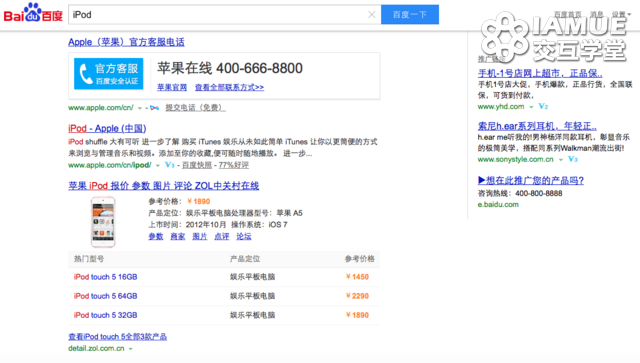
Task: Click the 提交电话（免费） link
Action: point(195,108)
